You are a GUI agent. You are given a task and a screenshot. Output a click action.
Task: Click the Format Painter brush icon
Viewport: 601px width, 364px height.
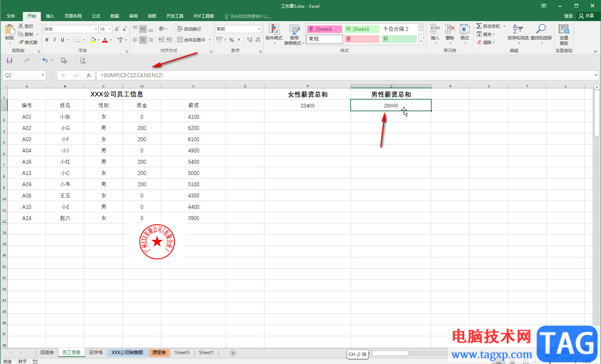[x=21, y=42]
